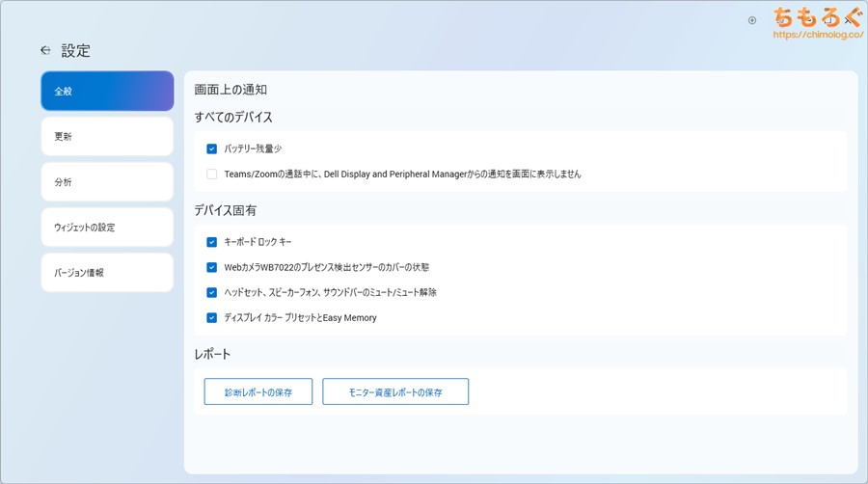The height and width of the screenshot is (484, 868).
Task: Open ウィジェットの設定 in the sidebar
Action: 107,228
